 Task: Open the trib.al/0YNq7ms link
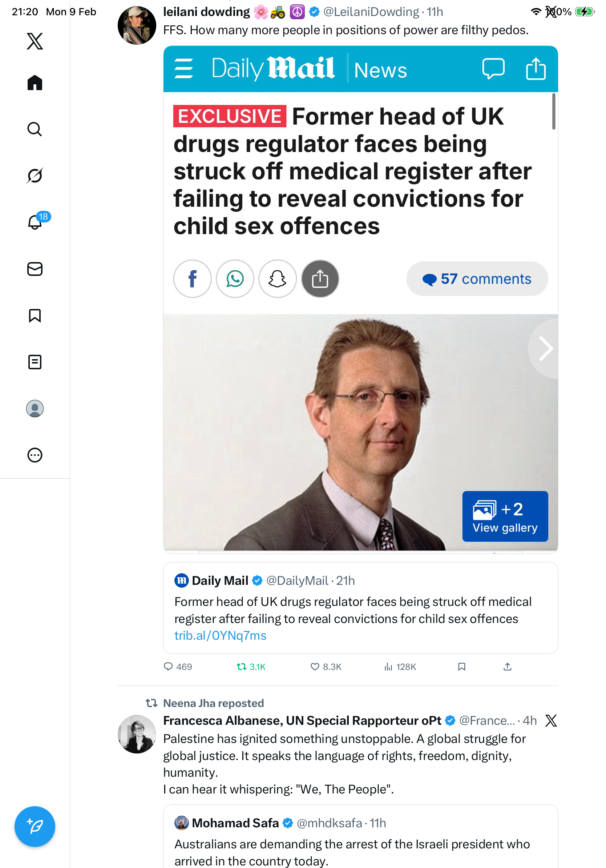coord(220,635)
